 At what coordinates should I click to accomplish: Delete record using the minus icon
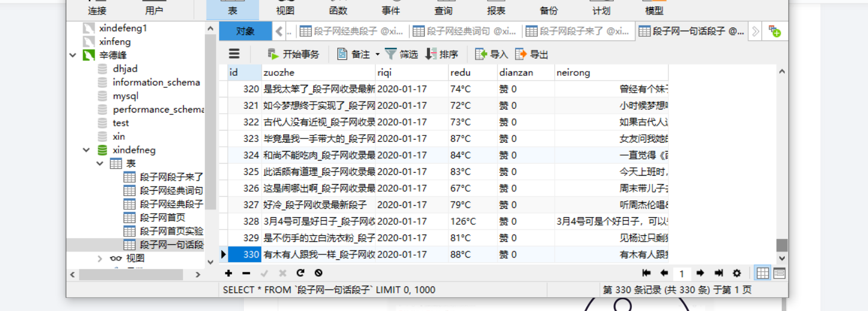tap(246, 273)
